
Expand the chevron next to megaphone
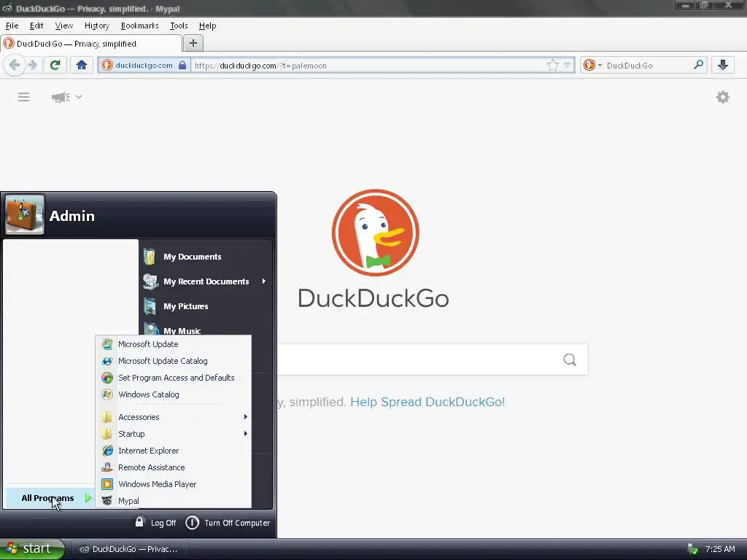click(x=79, y=97)
